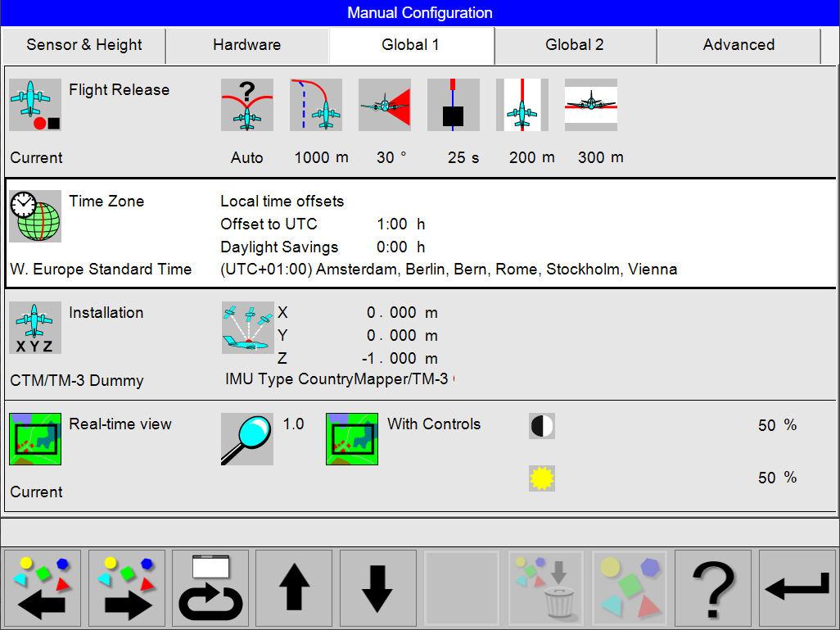Toggle the With Controls real-time view option

[x=351, y=439]
